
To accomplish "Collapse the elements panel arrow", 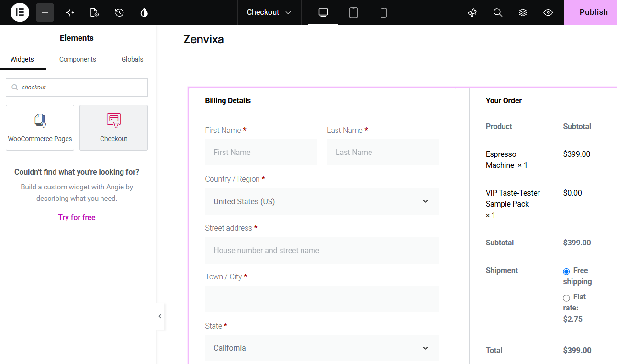I will (x=160, y=316).
